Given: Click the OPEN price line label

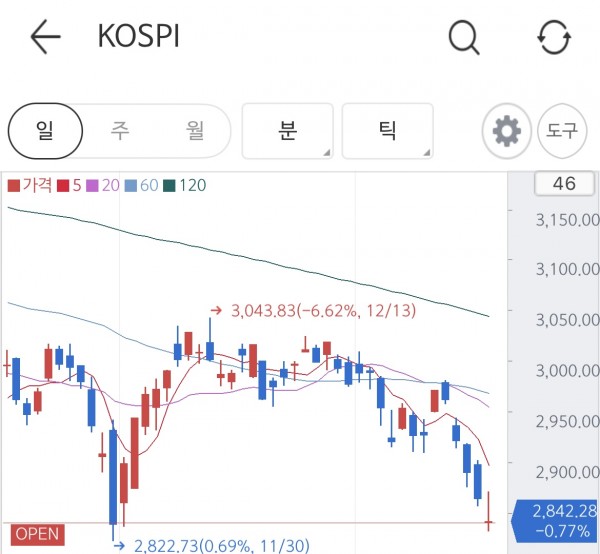Looking at the screenshot, I should [38, 534].
